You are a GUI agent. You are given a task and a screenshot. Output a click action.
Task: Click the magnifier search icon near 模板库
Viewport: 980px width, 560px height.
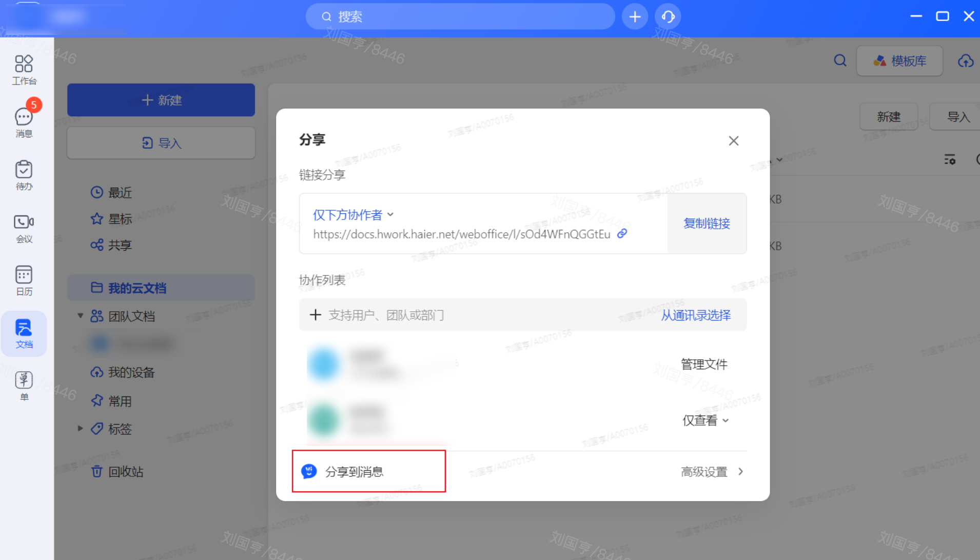(840, 61)
